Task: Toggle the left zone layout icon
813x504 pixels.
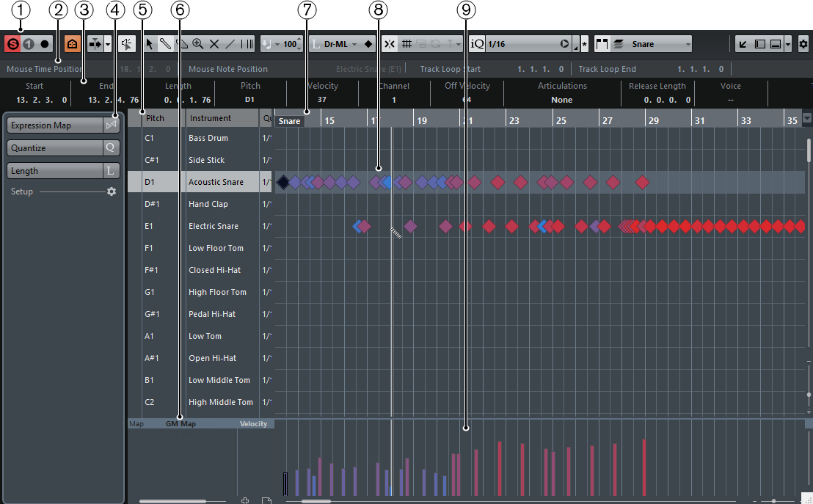Action: tap(759, 44)
